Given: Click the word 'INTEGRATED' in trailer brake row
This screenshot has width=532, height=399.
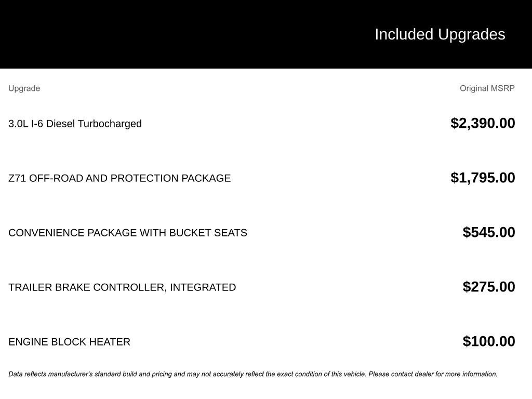Looking at the screenshot, I should [x=203, y=287].
